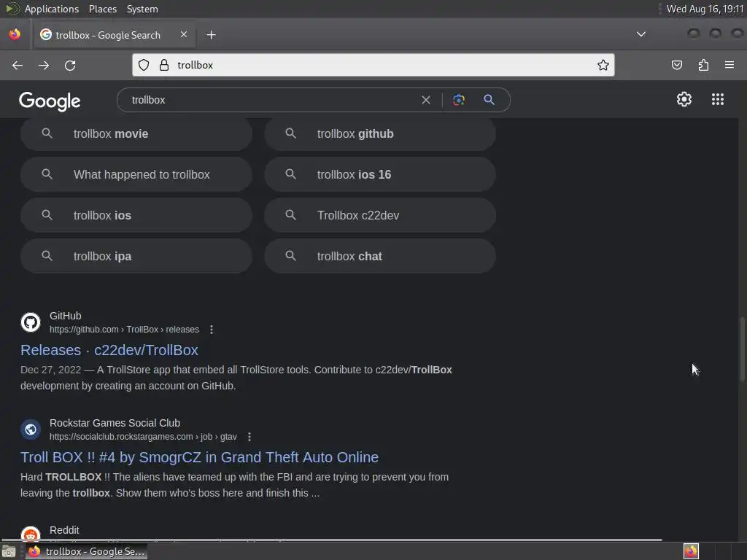Search related term trollbox chat
Viewport: 747px width, 560px height.
380,256
